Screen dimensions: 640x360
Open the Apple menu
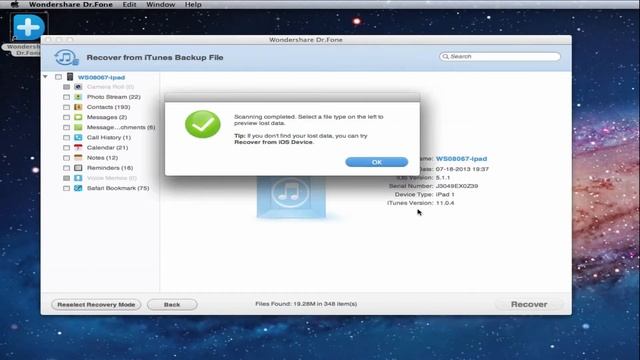15,4
